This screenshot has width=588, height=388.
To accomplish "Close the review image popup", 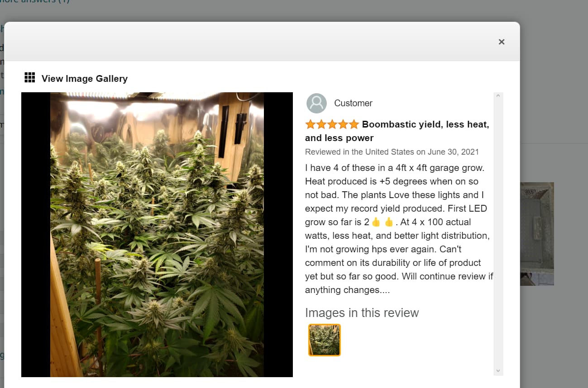I will click(x=501, y=42).
